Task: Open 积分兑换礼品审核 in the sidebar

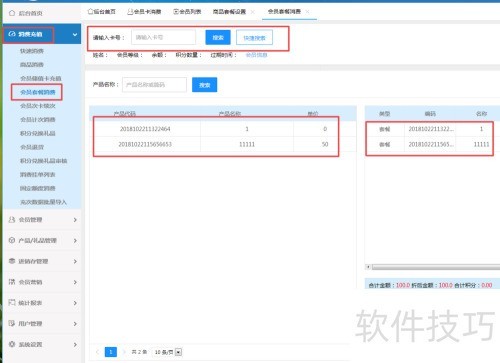Action: click(43, 161)
